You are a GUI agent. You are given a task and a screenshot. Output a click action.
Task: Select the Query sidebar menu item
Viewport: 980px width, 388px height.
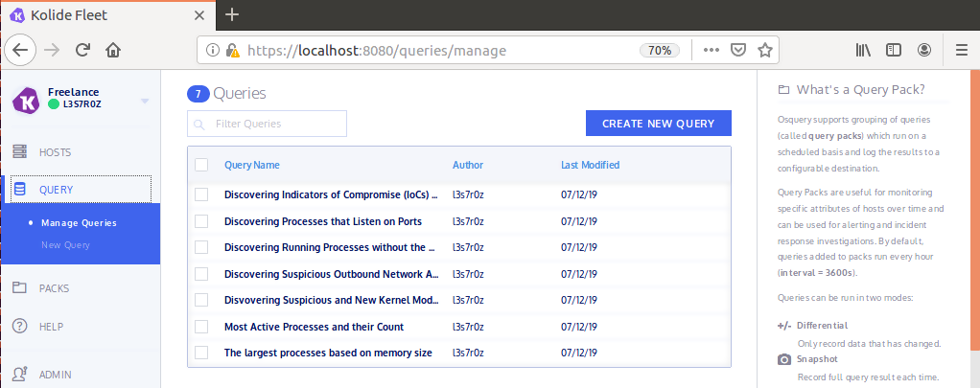click(x=56, y=190)
